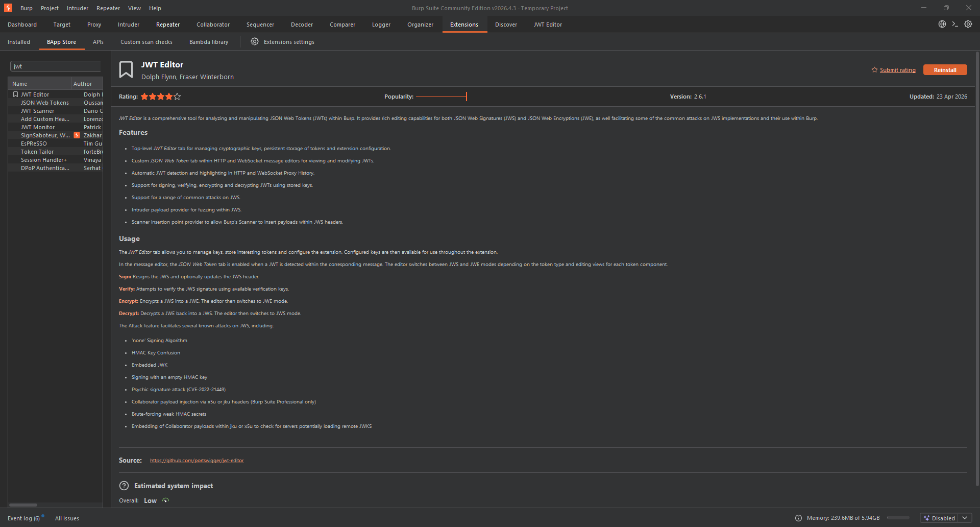Select the Session Handler+ extension row
Image resolution: width=980 pixels, height=527 pixels.
[x=56, y=160]
